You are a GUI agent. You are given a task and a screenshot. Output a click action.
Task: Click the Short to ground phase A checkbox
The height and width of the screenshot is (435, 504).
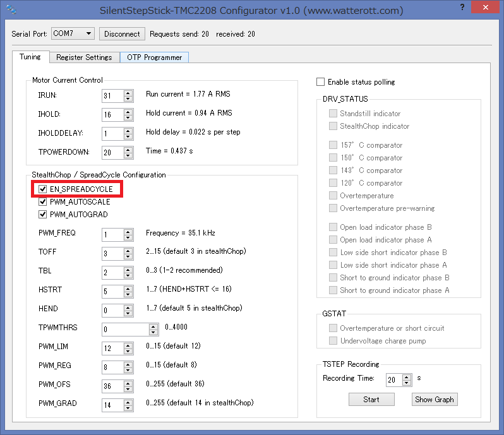333,290
